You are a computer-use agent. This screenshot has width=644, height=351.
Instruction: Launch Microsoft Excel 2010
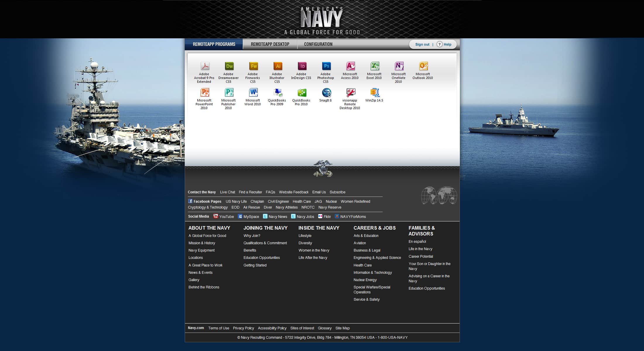374,70
